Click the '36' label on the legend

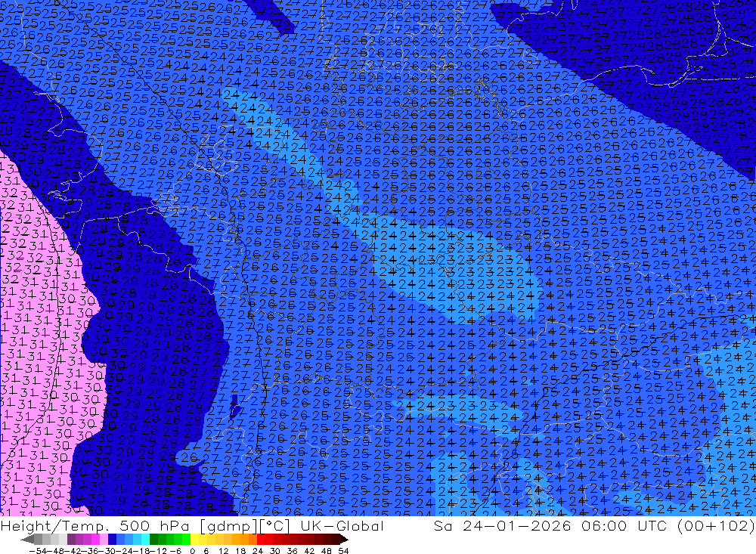pyautogui.click(x=292, y=551)
